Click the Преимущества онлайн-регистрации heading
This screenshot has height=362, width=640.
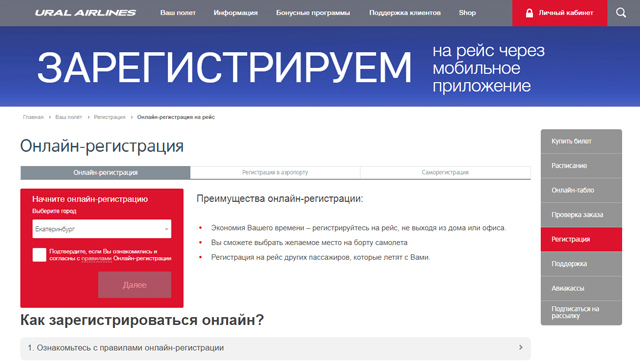tap(280, 199)
